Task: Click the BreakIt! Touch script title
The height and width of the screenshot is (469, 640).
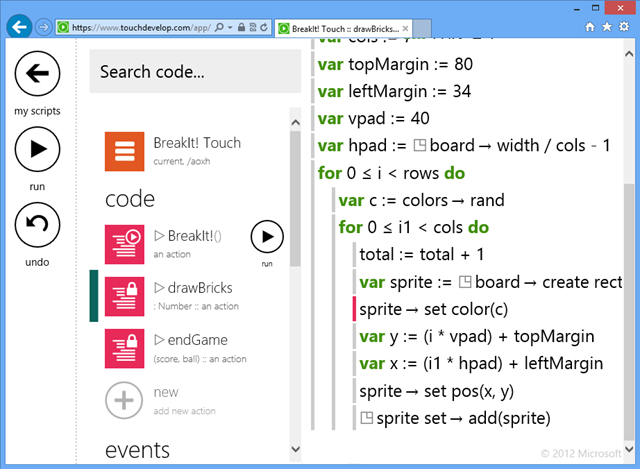Action: [x=197, y=143]
